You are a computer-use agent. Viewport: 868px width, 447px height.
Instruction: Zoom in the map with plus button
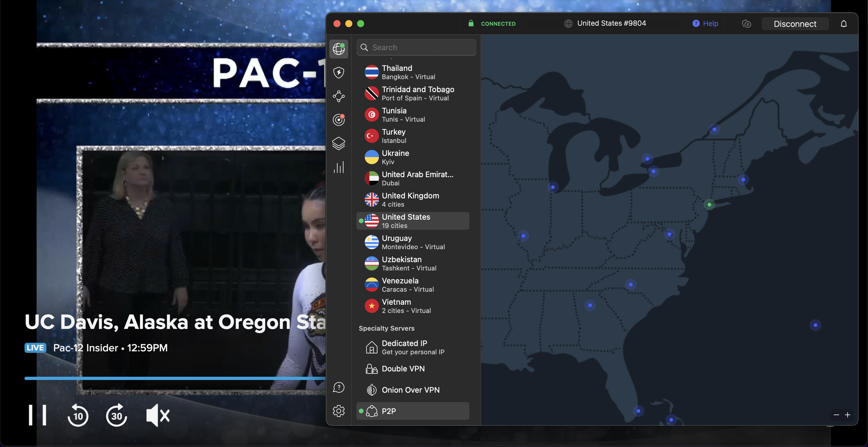[847, 415]
